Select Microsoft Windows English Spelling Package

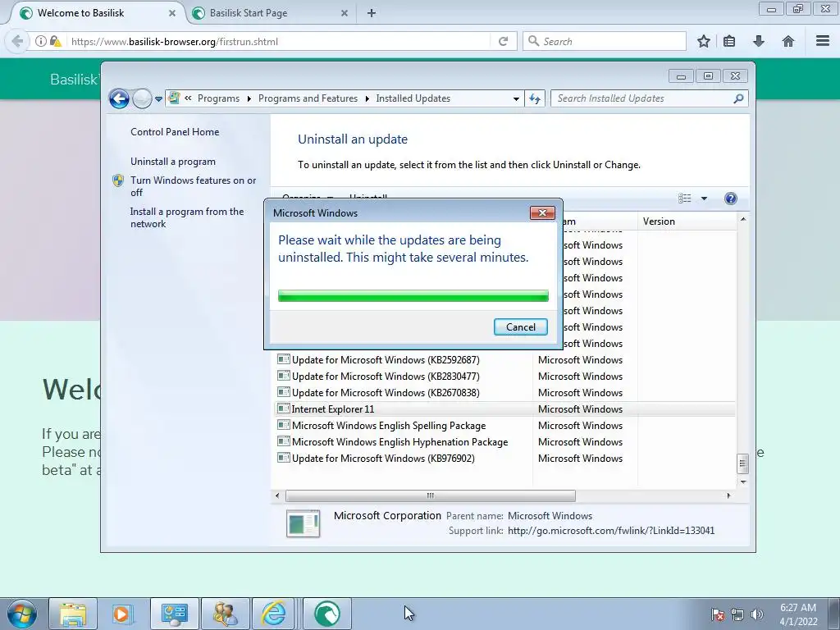click(x=504, y=426)
